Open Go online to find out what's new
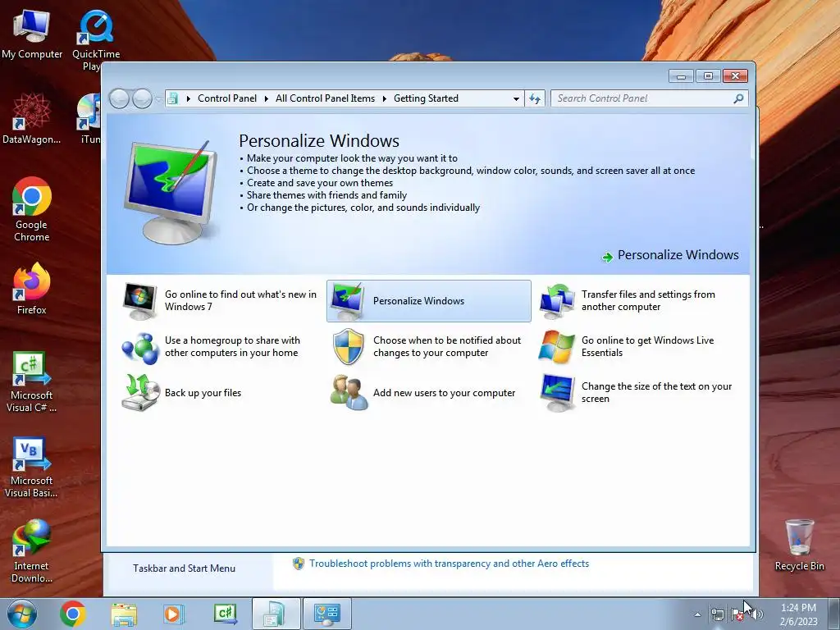Screen dimensions: 840x630 point(240,300)
